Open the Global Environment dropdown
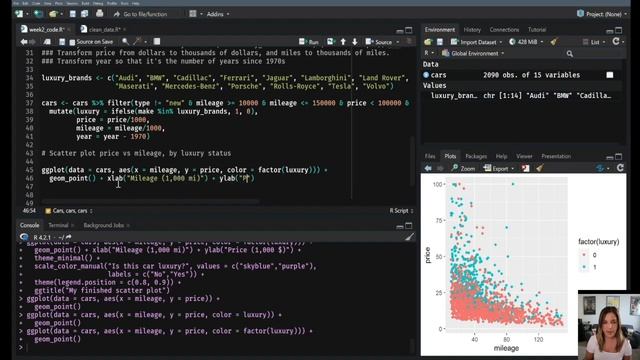640x360 pixels. pyautogui.click(x=473, y=53)
